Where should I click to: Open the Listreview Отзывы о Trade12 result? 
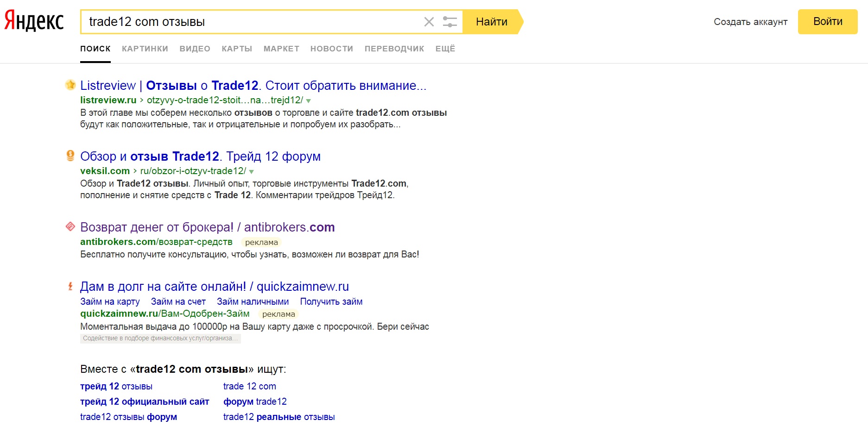(253, 86)
